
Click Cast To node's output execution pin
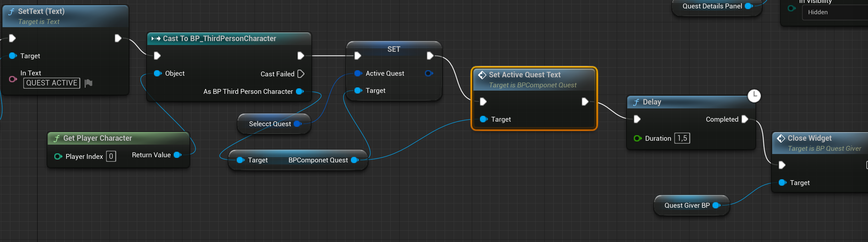[300, 56]
